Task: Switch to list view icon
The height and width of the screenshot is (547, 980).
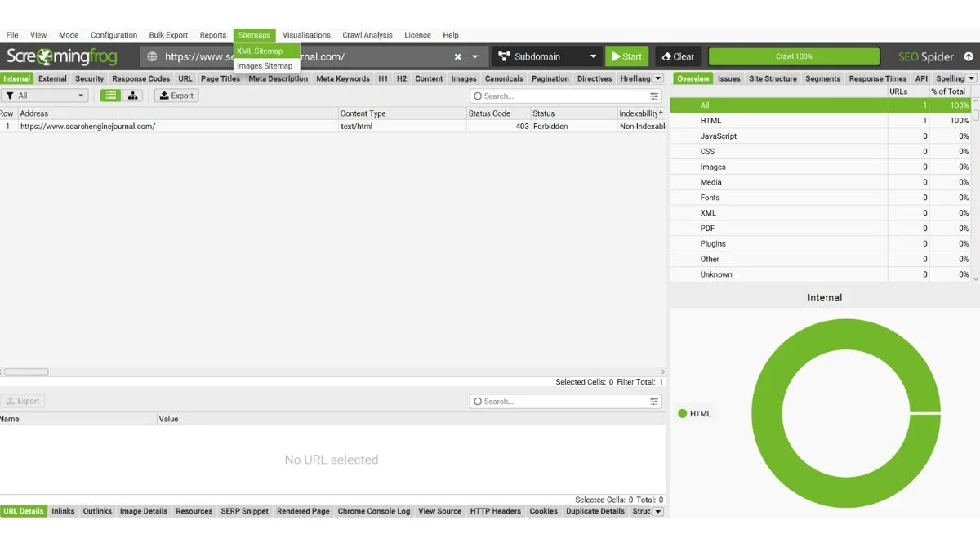Action: click(x=110, y=96)
